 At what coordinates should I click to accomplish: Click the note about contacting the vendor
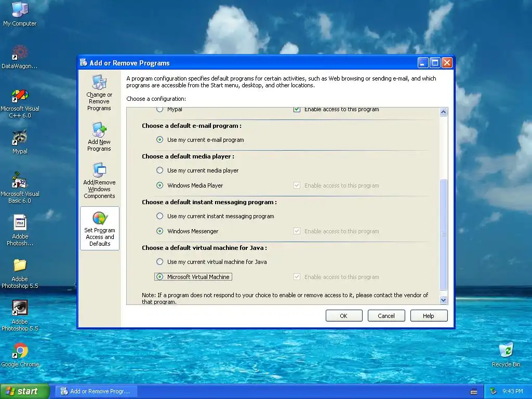(x=285, y=298)
